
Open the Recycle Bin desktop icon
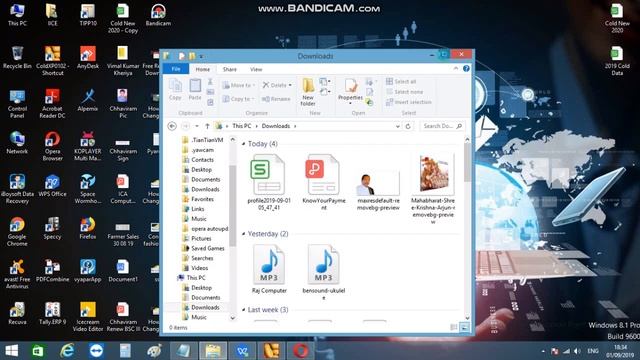(x=17, y=58)
